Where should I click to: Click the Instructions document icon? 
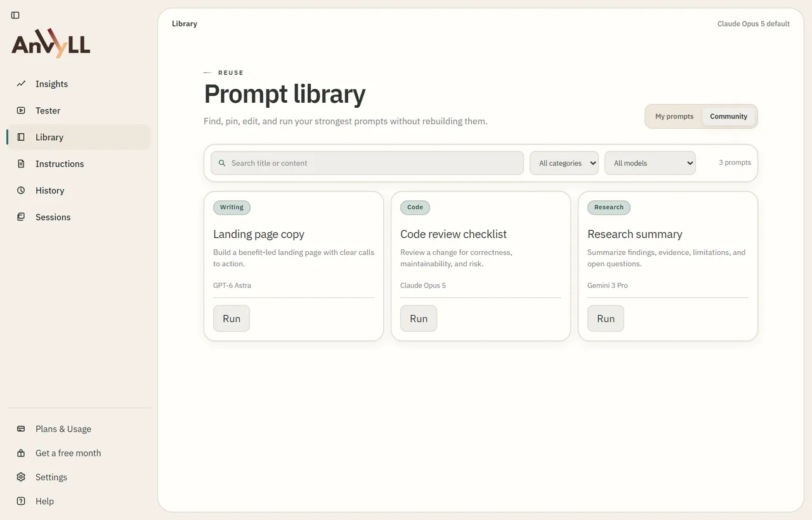(x=21, y=164)
